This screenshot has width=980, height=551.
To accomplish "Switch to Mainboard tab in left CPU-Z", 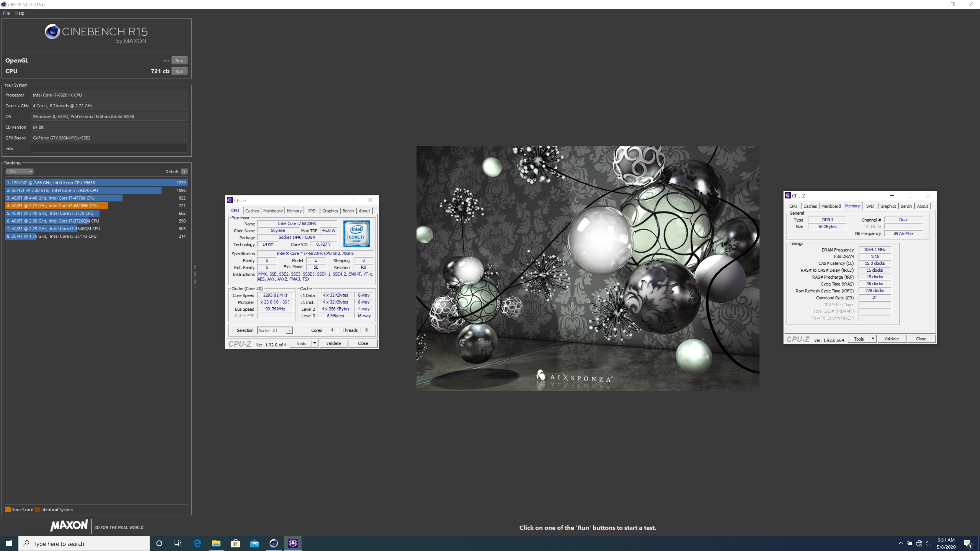I will coord(273,211).
